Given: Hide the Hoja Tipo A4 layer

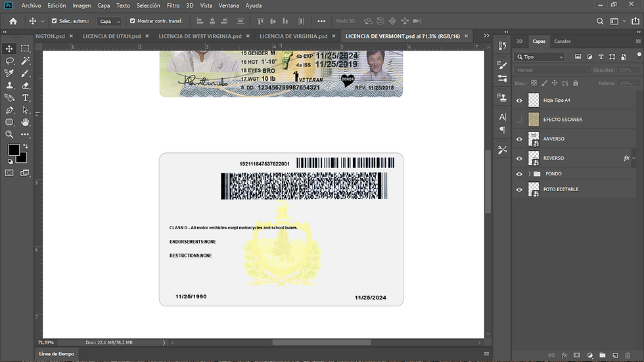Looking at the screenshot, I should [x=519, y=100].
